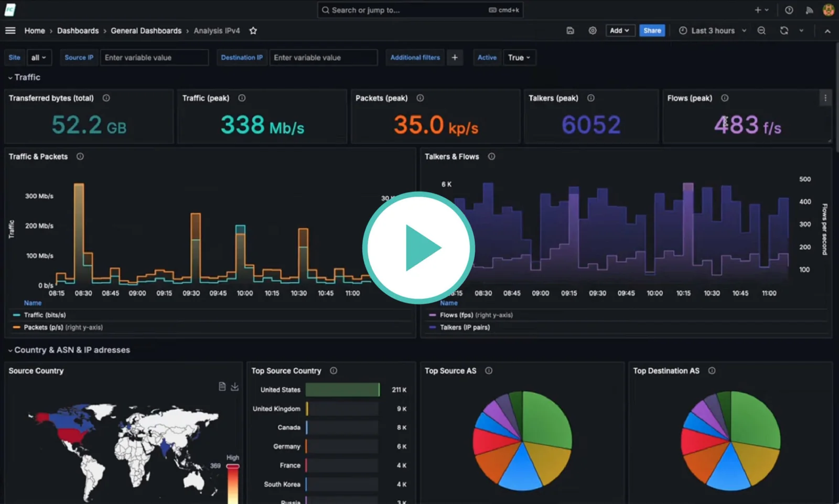Screen dimensions: 839x504
Task: Open dashboard settings gear
Action: 593,30
